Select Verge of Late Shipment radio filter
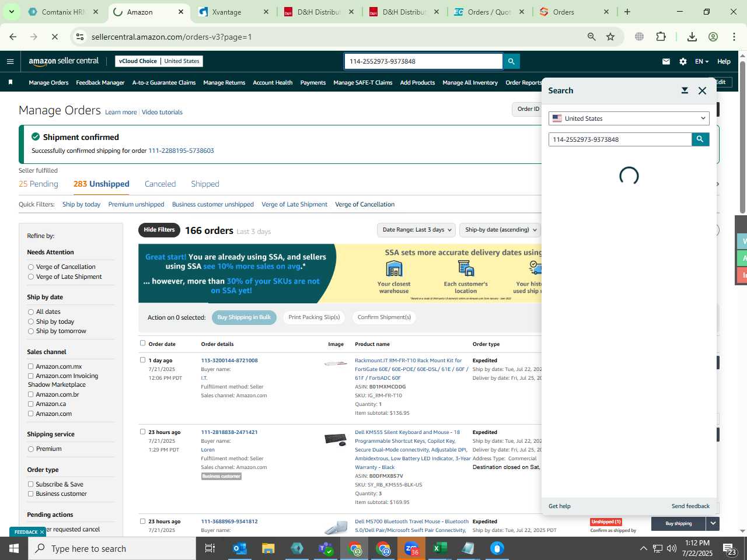This screenshot has width=747, height=560. (31, 277)
